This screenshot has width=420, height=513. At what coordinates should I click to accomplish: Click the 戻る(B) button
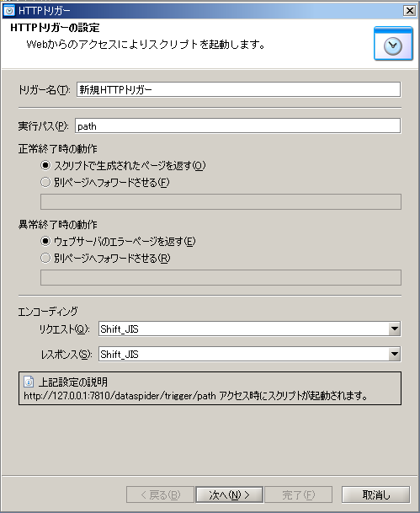coord(160,494)
